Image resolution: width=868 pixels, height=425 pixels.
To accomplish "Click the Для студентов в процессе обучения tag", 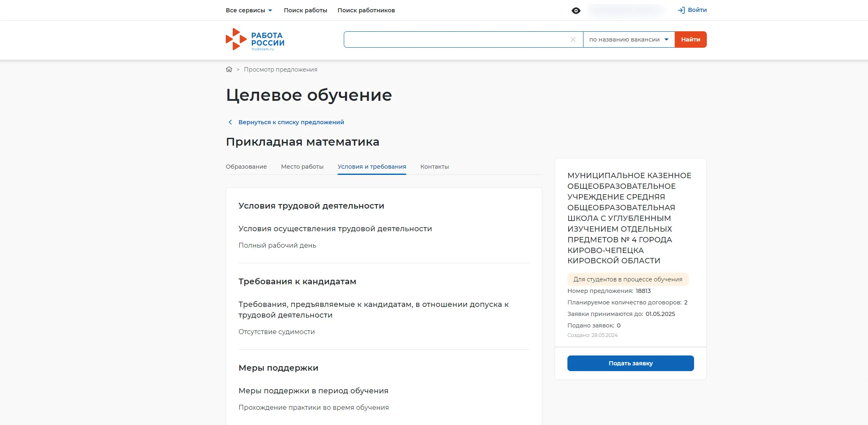I will (627, 279).
